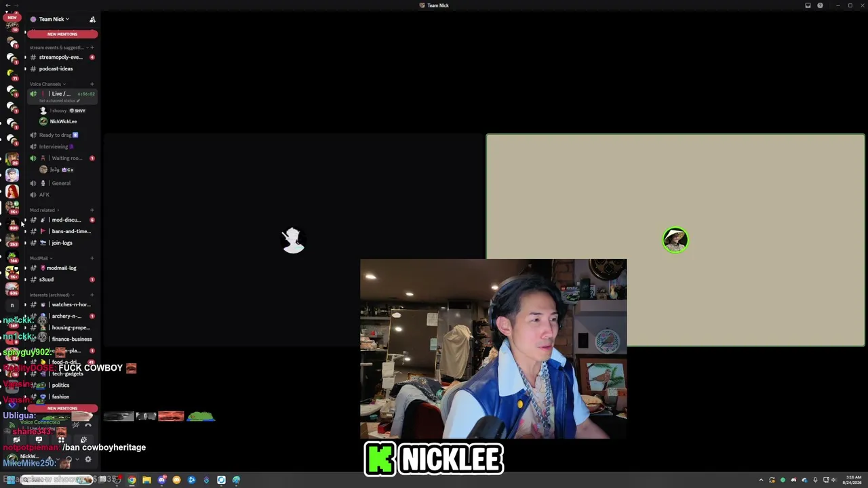Join the Ready to drag voice channel
Viewport: 868px width, 488px height.
62,135
